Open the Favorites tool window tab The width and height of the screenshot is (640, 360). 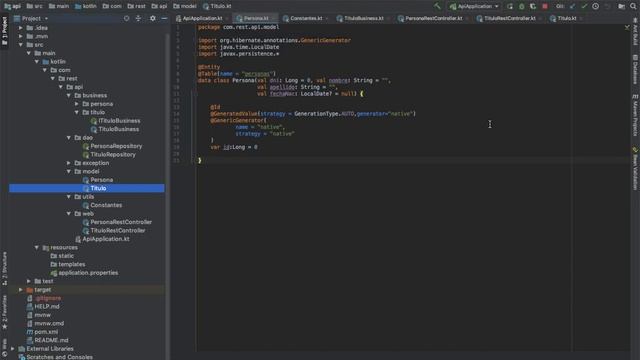4,312
